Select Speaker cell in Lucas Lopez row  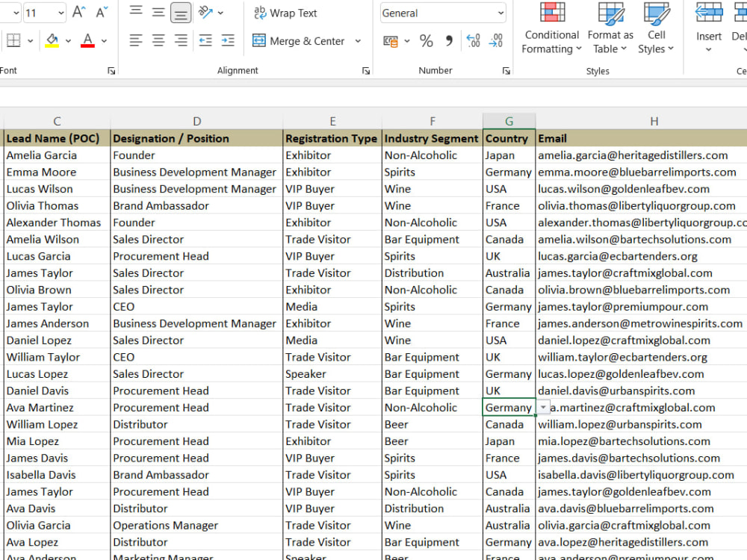(x=332, y=374)
